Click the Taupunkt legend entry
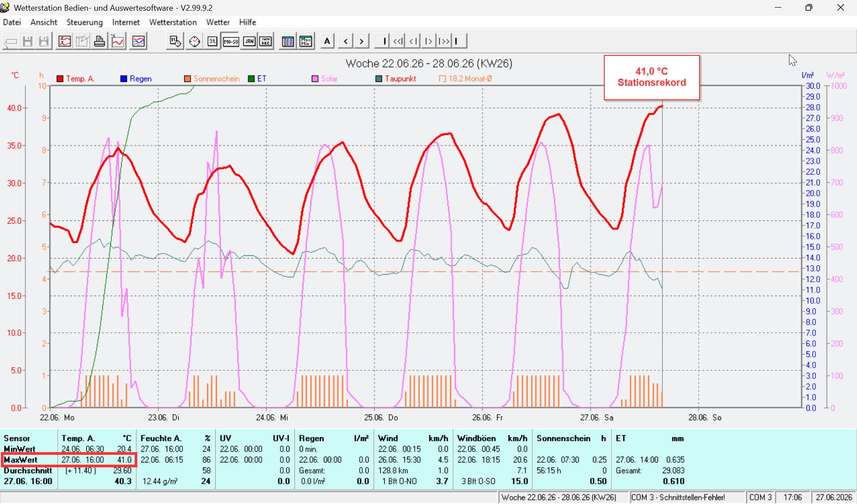This screenshot has width=857, height=504. (396, 79)
